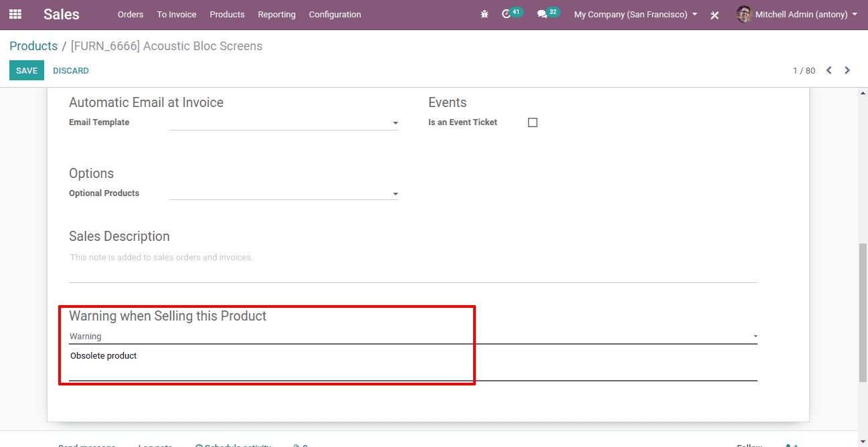Go to previous product record arrow
This screenshot has height=447, width=868.
pyautogui.click(x=829, y=70)
